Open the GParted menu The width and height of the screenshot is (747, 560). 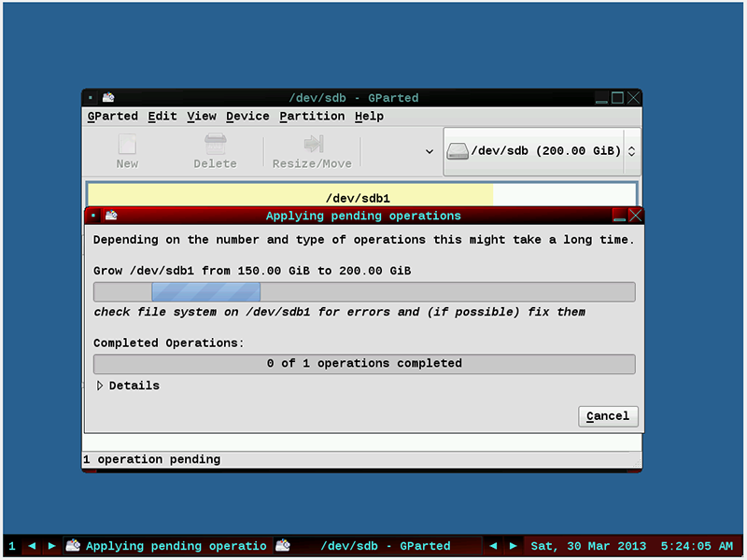[112, 116]
